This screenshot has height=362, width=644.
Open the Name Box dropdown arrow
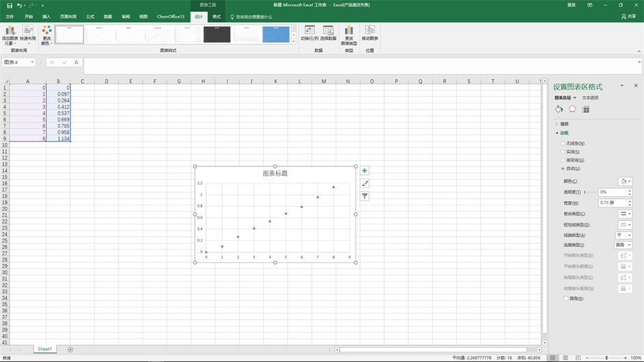tap(32, 62)
